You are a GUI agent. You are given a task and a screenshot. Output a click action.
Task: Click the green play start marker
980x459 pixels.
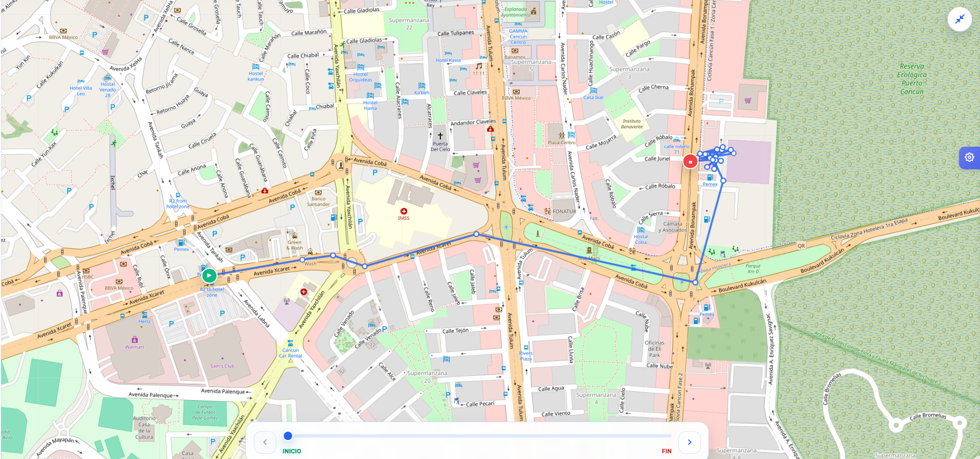[x=209, y=275]
